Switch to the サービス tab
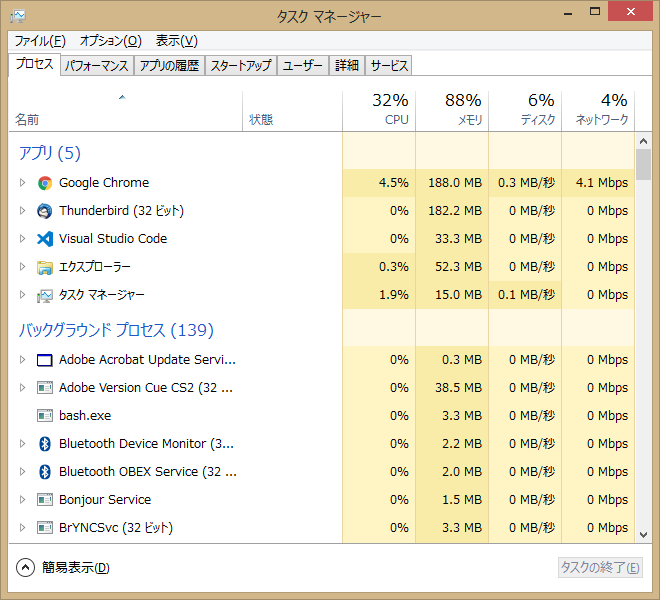 click(389, 66)
